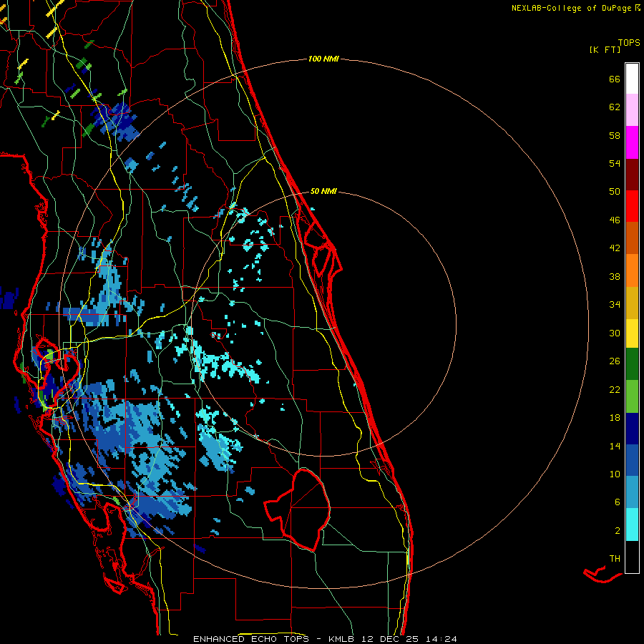
Task: Click the legend value 66
Action: click(x=615, y=79)
